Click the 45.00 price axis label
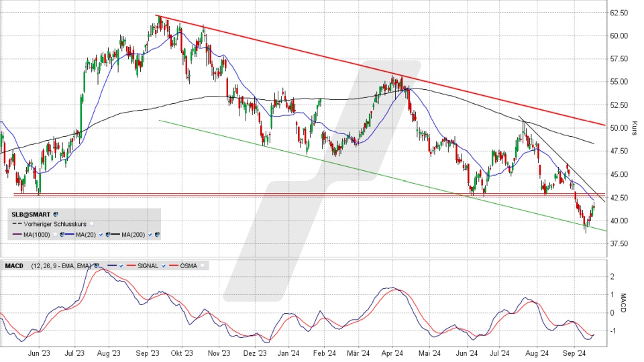Viewport: 644px width, 362px height. [x=619, y=174]
